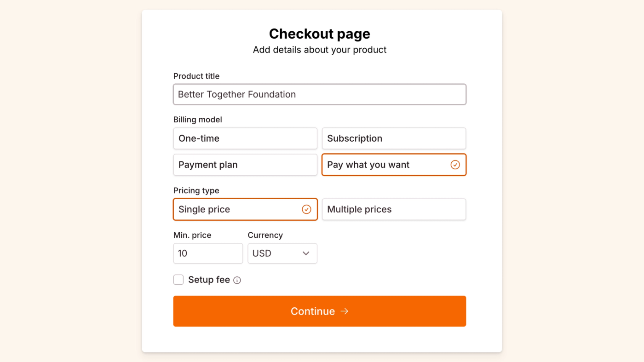The width and height of the screenshot is (644, 362).
Task: Enable the Setup fee checkbox
Action: coord(178,280)
